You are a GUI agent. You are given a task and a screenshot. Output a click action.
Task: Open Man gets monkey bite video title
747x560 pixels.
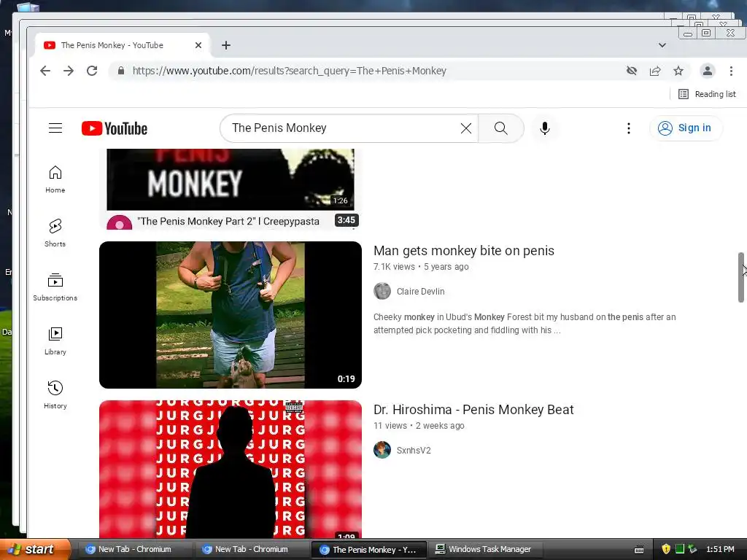point(464,251)
